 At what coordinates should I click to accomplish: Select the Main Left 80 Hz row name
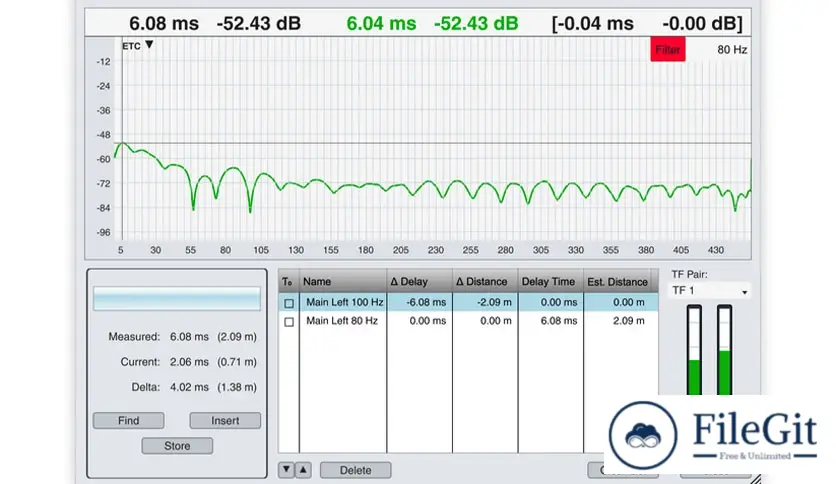[342, 321]
